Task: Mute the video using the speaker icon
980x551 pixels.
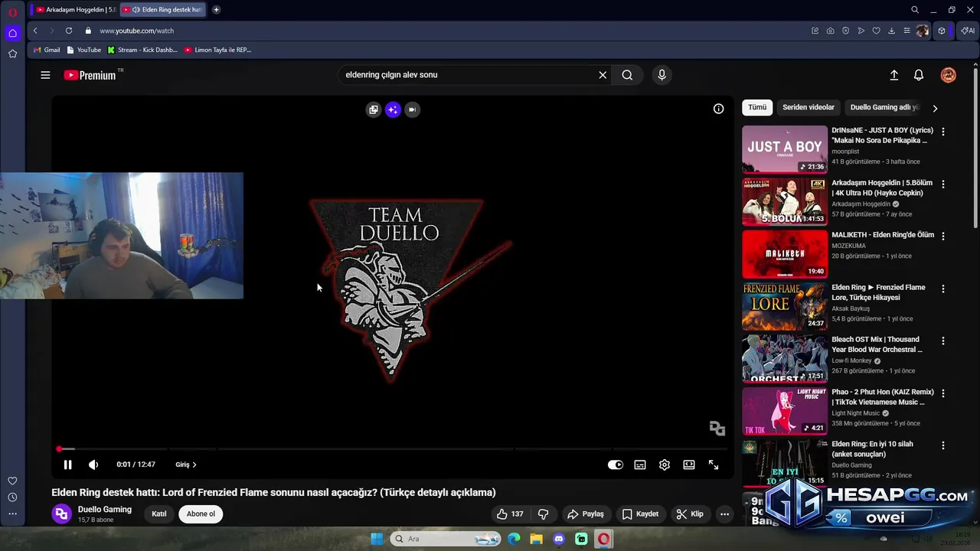Action: (x=93, y=465)
